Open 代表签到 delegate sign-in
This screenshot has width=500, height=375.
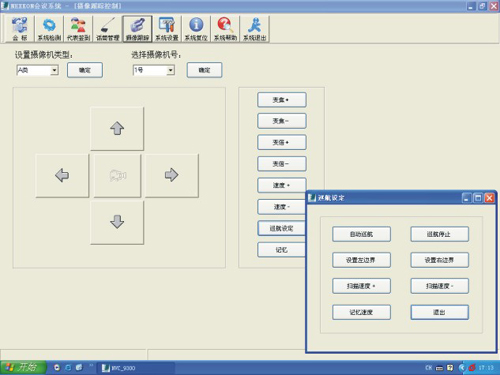pyautogui.click(x=78, y=29)
